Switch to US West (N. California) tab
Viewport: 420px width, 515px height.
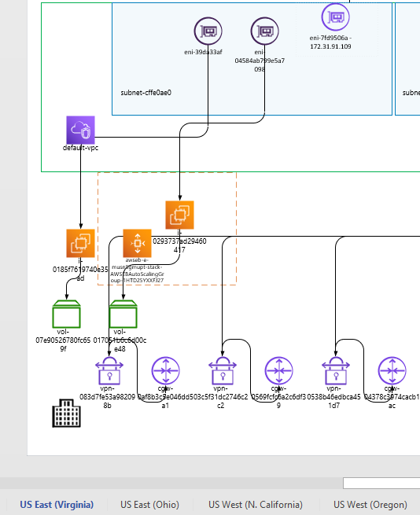coord(256,505)
